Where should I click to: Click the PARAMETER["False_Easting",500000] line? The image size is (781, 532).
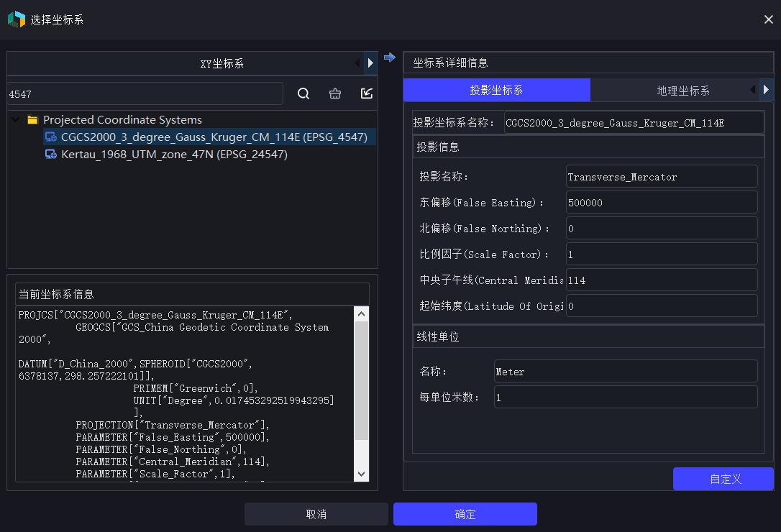[173, 437]
